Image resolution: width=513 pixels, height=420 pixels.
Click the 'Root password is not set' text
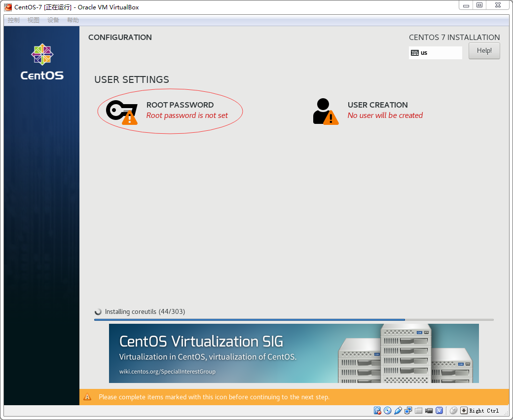(x=187, y=115)
